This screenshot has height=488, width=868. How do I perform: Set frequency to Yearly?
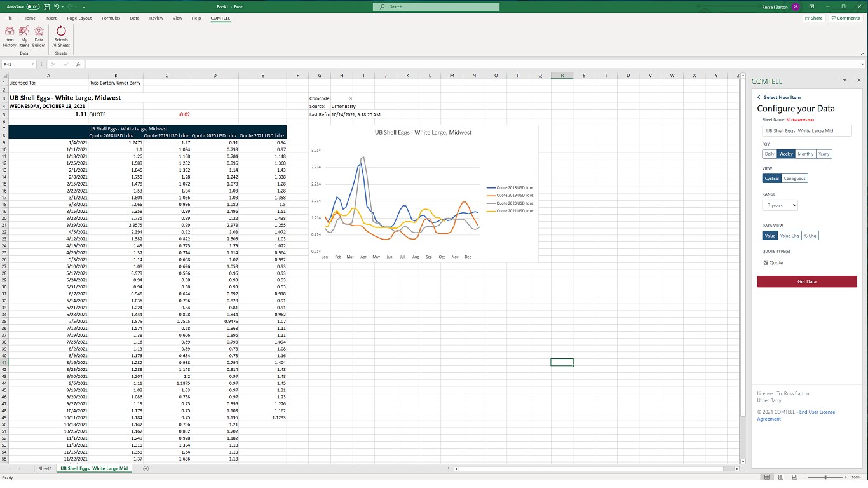coord(824,154)
